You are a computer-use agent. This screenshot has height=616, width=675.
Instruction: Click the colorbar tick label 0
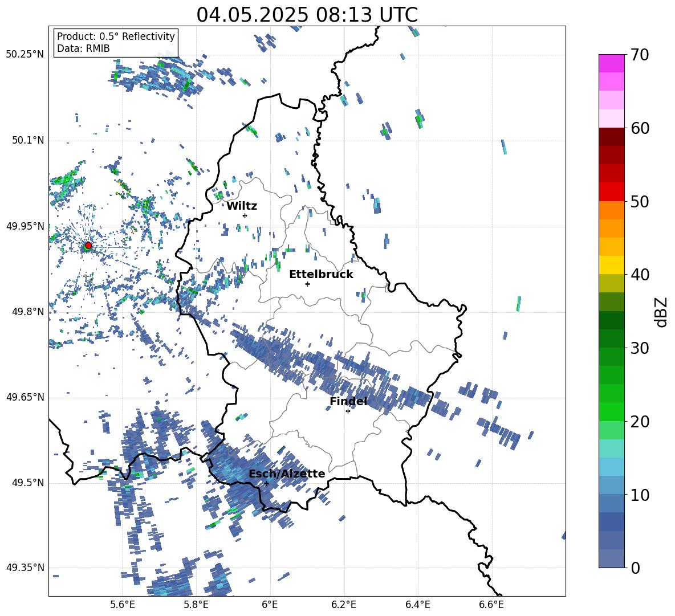click(635, 568)
